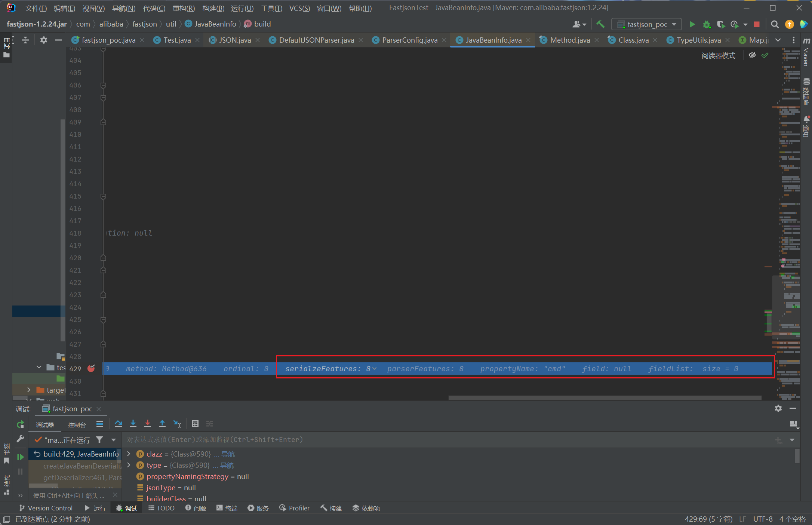Image resolution: width=812 pixels, height=525 pixels.
Task: Click the Step Over debug icon
Action: tap(119, 424)
